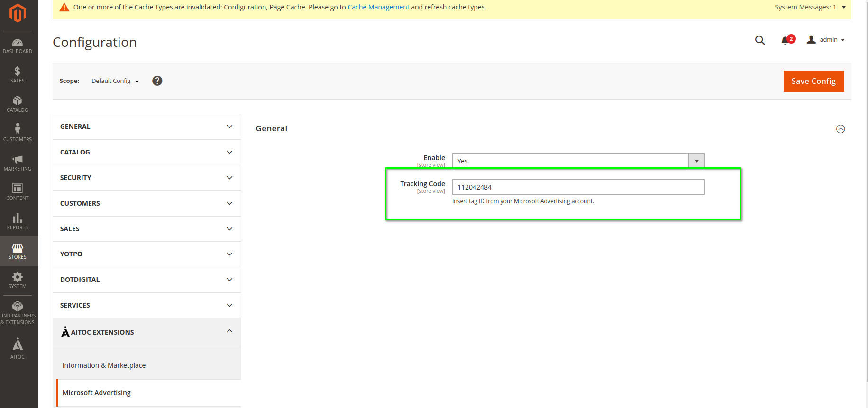Viewport: 868px width, 408px height.
Task: Click the Save Config button
Action: pyautogui.click(x=813, y=81)
